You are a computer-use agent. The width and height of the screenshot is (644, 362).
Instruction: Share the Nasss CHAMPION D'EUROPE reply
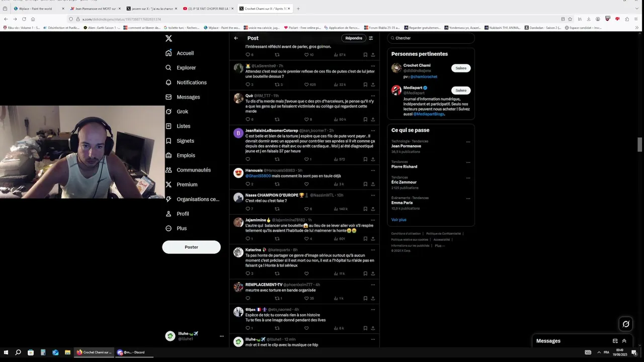click(x=373, y=209)
